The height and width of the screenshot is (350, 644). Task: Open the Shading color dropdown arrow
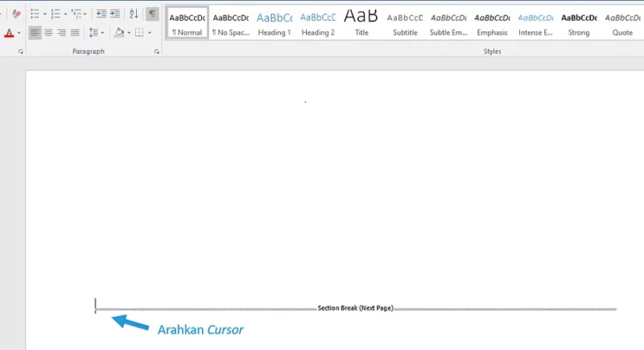coord(129,33)
